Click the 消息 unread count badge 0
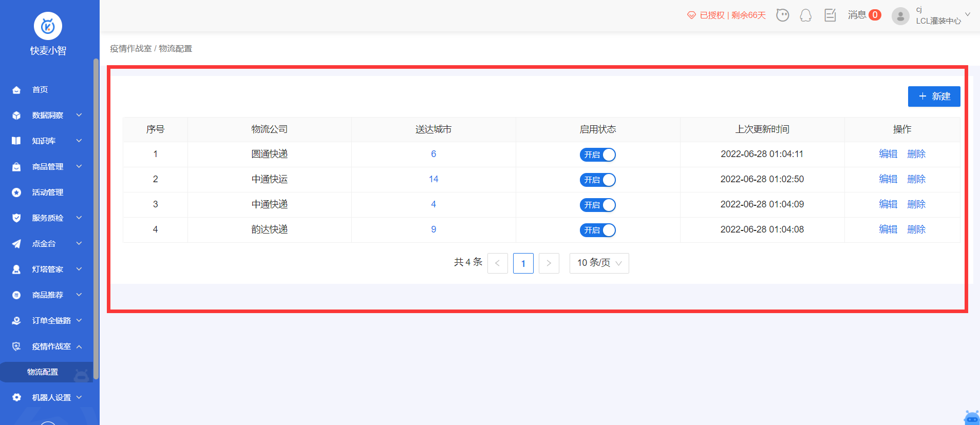 (875, 15)
